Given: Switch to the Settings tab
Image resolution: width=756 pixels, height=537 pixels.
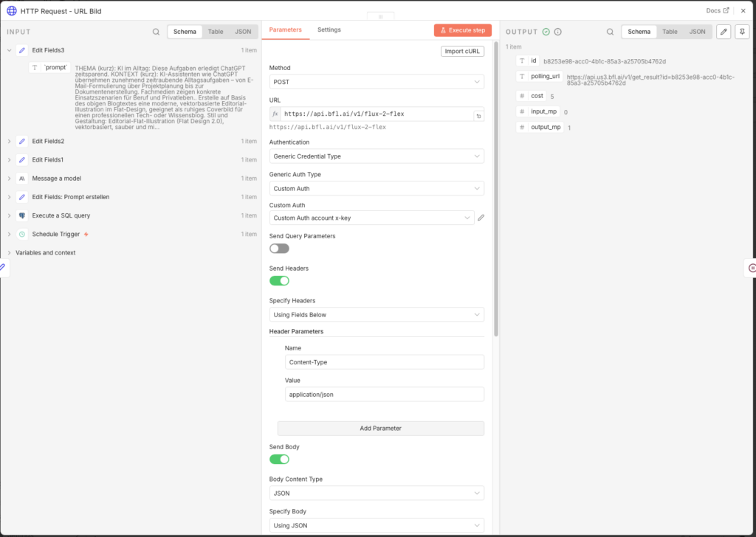Looking at the screenshot, I should 329,30.
